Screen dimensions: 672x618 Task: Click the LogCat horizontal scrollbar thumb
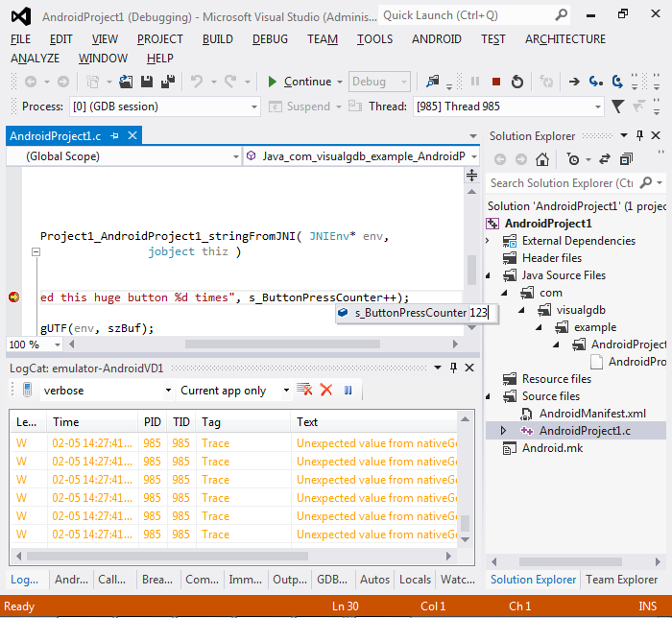tap(167, 556)
